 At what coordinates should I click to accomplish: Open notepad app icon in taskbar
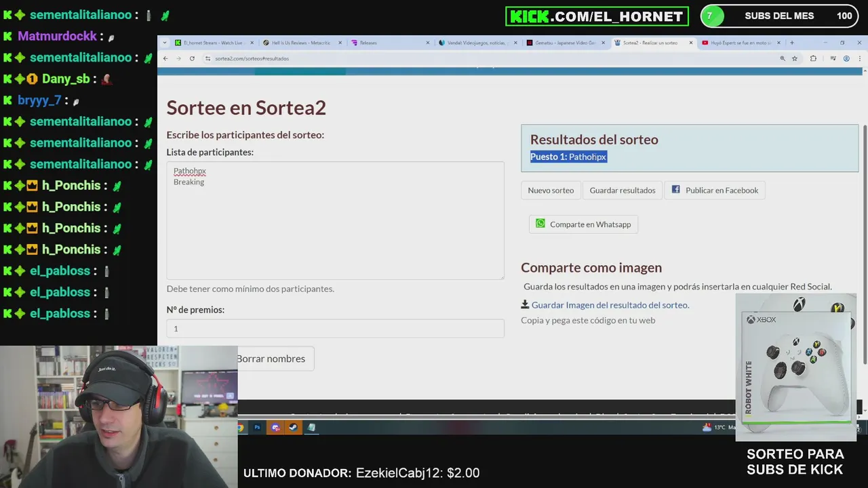point(311,427)
